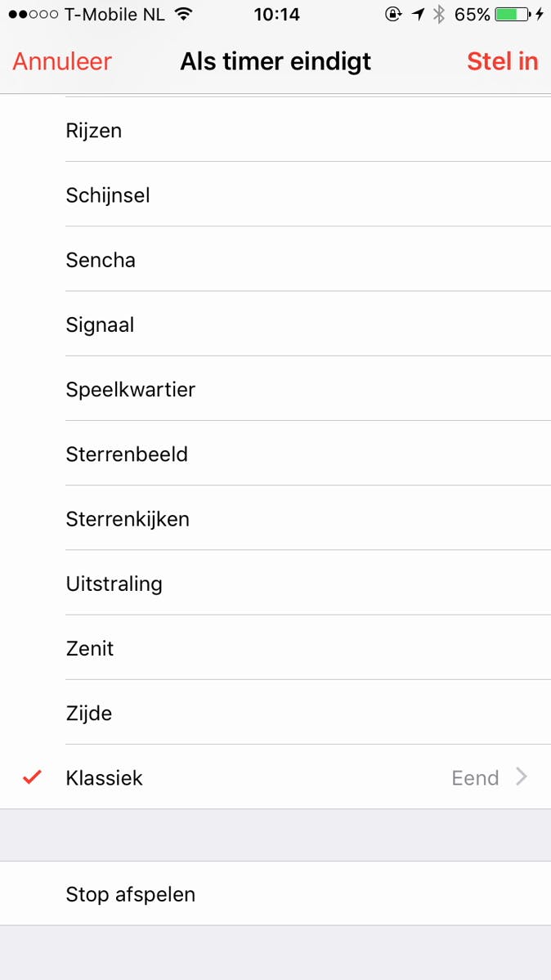The width and height of the screenshot is (551, 980).
Task: Expand Klassiek sounds with the chevron
Action: click(522, 777)
